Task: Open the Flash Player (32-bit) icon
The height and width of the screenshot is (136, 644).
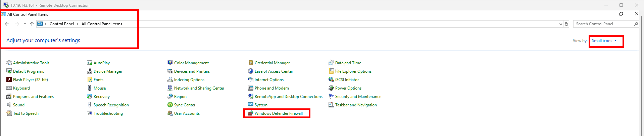Action: (x=9, y=80)
